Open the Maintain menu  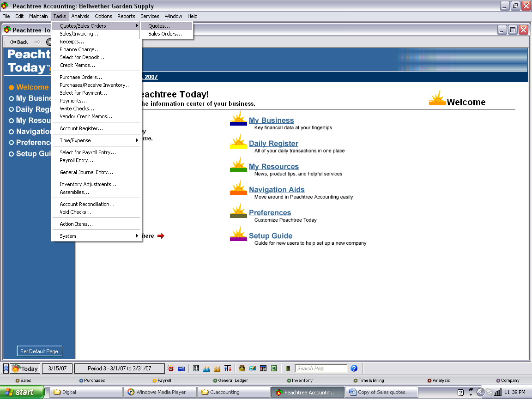pyautogui.click(x=38, y=16)
